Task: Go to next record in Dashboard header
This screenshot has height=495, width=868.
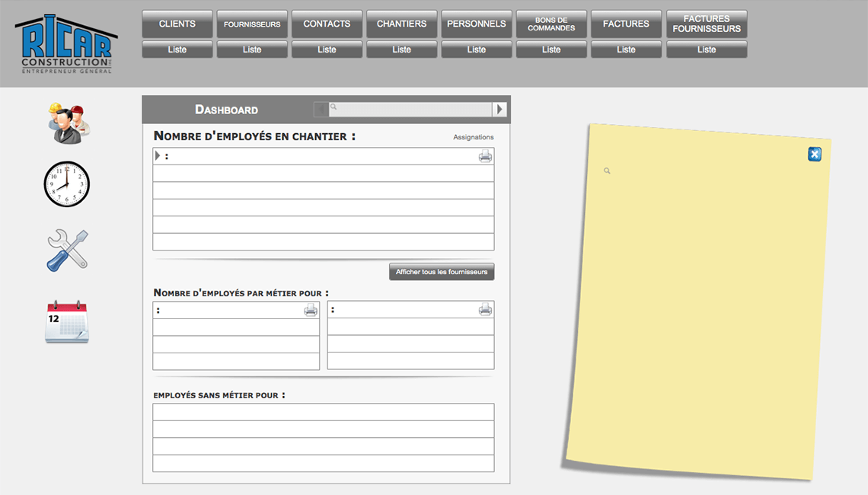Action: point(499,109)
